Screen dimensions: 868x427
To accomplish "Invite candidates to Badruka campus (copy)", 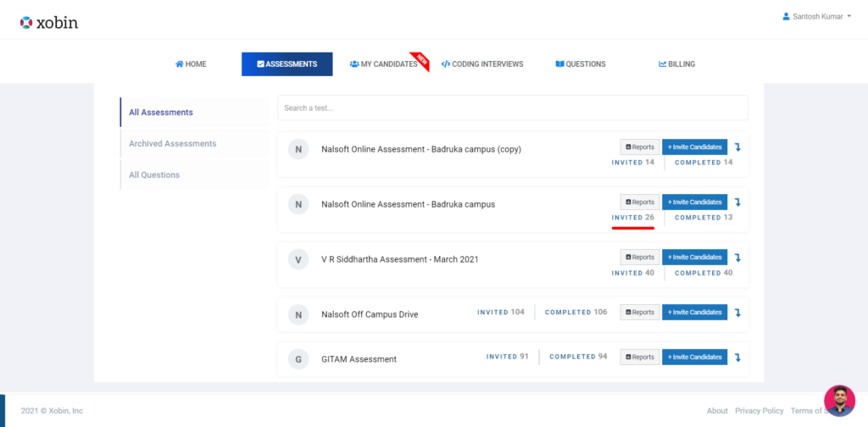I will pyautogui.click(x=695, y=147).
